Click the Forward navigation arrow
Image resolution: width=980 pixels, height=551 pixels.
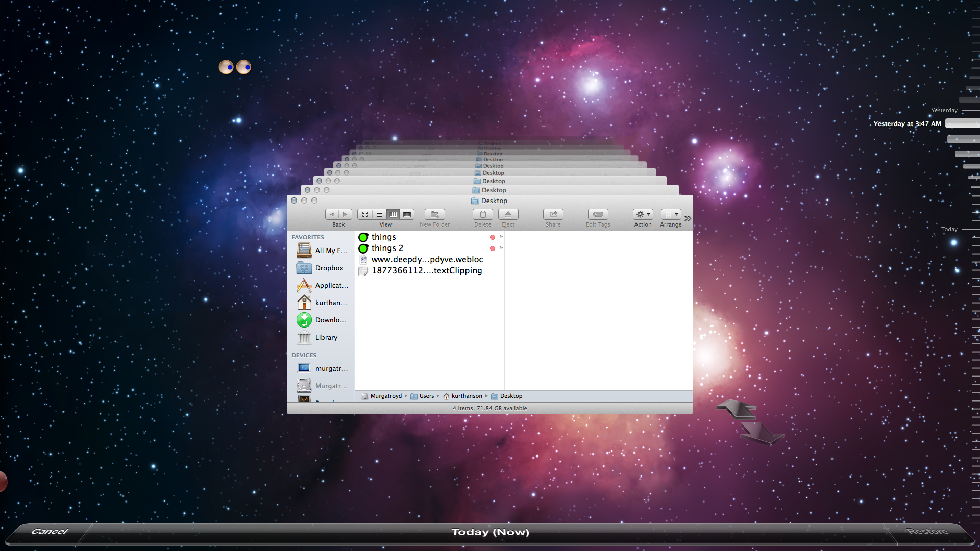pos(345,214)
